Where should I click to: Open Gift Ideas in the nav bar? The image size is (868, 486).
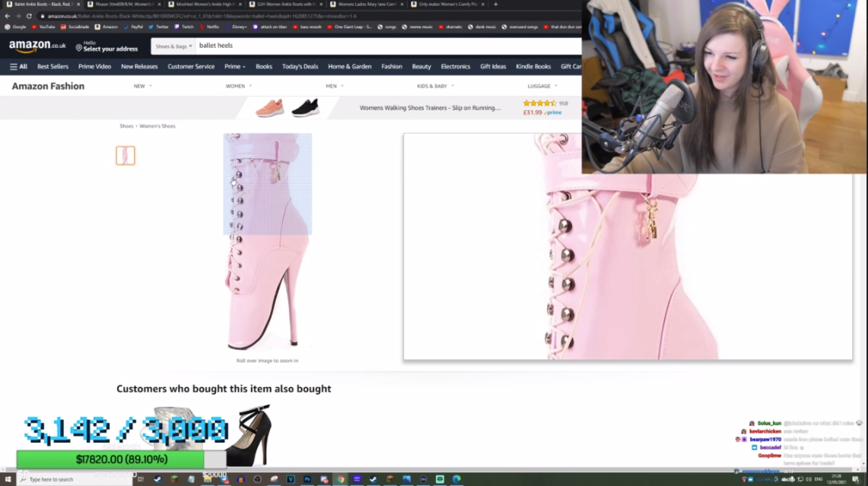493,66
